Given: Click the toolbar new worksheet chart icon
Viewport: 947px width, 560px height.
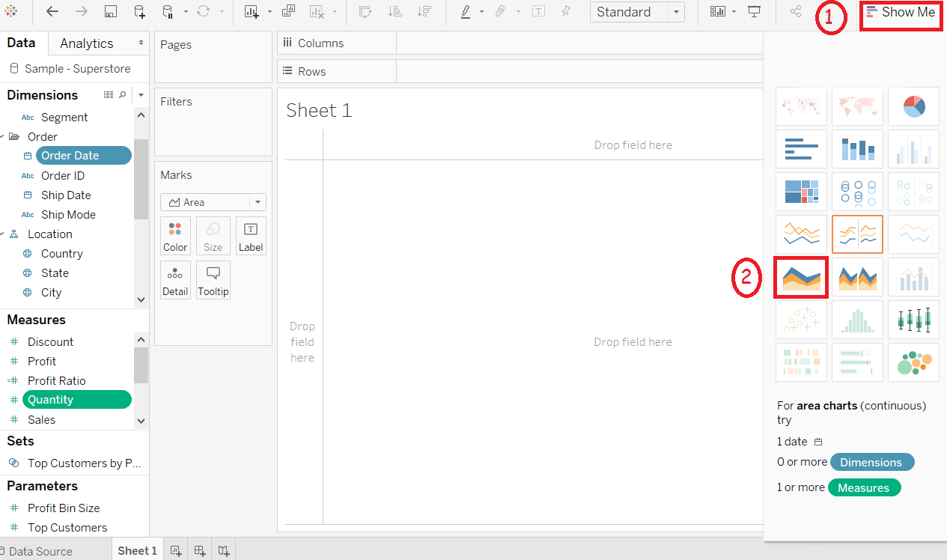Looking at the screenshot, I should [252, 12].
